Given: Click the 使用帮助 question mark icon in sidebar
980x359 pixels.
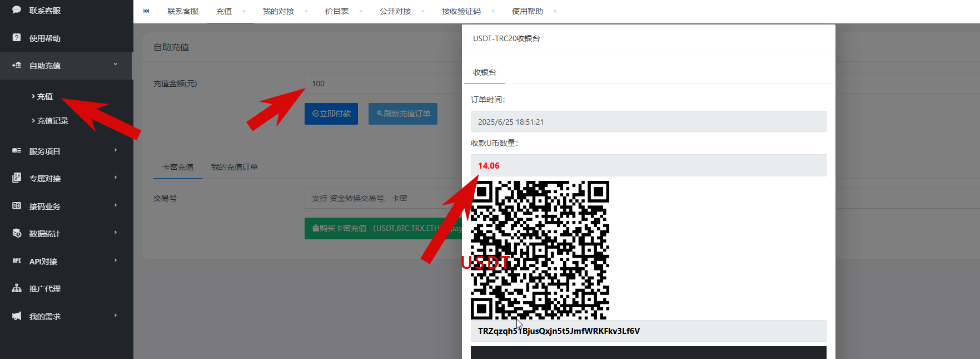Looking at the screenshot, I should (x=17, y=38).
